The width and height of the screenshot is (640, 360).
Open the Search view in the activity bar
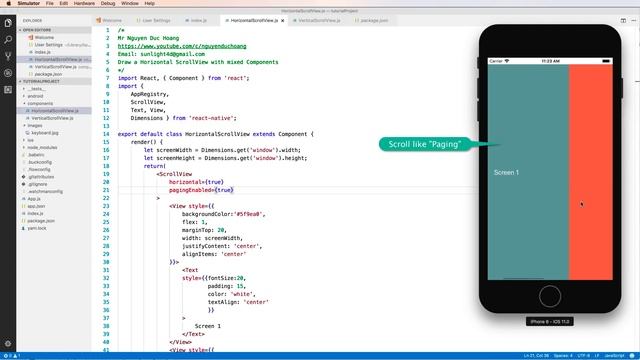coord(8,40)
